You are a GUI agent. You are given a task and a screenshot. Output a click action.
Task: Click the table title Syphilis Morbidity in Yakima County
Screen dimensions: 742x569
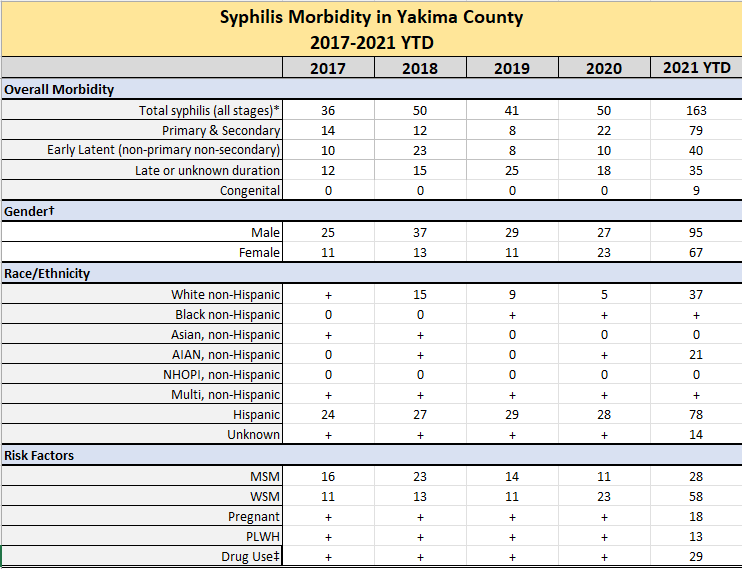[x=371, y=18]
